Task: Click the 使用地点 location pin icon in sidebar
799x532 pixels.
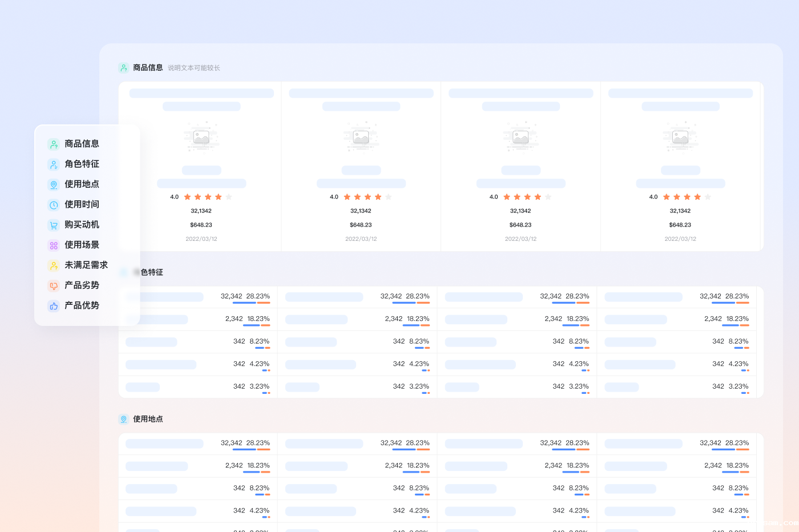Action: coord(54,185)
